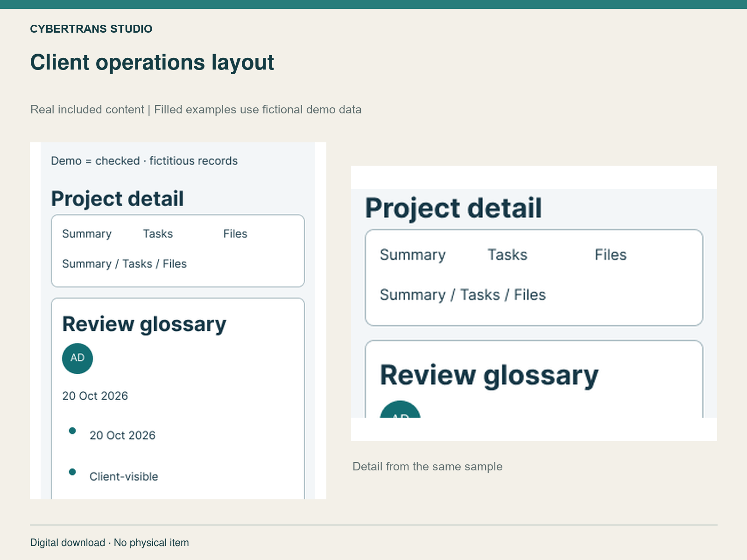Click the 'Review glossary' heading in left preview
The height and width of the screenshot is (560, 747).
pos(144,324)
